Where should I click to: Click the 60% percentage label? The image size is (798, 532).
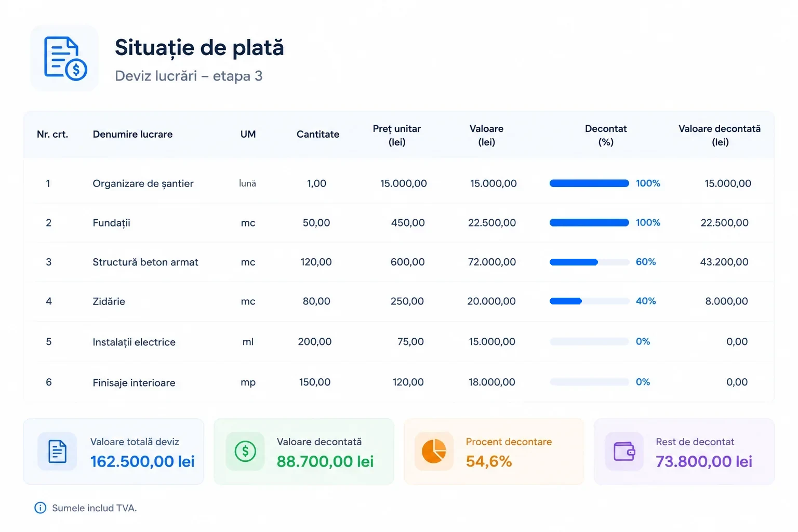[x=646, y=262]
